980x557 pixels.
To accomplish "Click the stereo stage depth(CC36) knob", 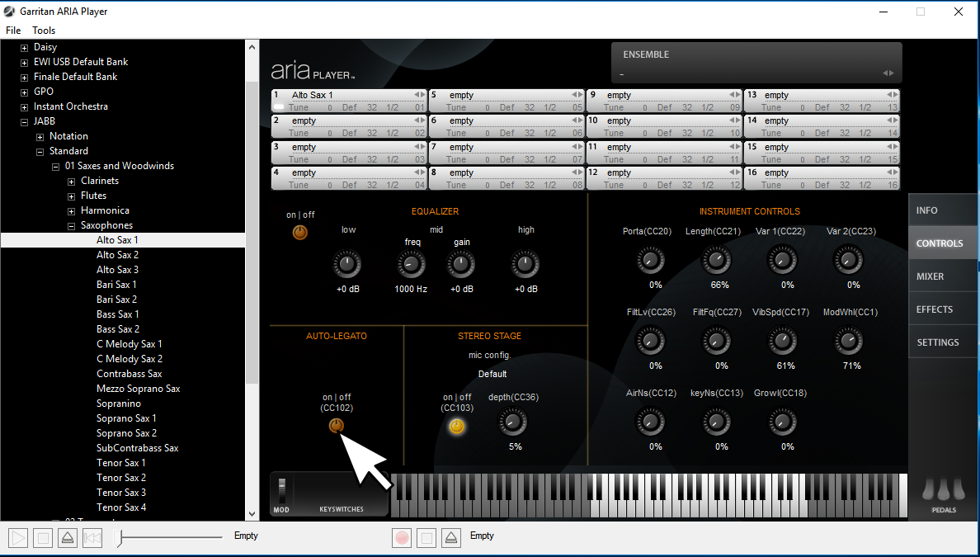I will [512, 423].
